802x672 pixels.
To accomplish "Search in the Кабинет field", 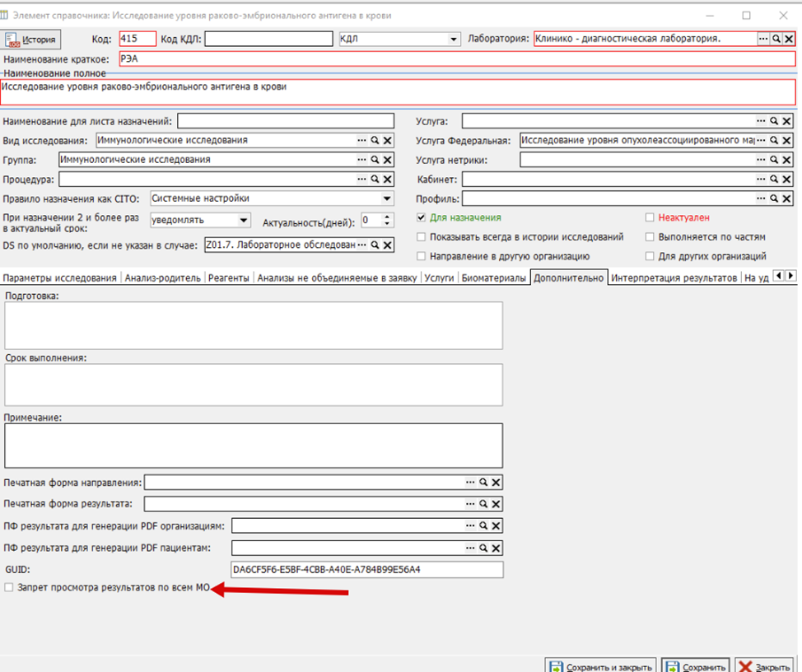I will 774,179.
